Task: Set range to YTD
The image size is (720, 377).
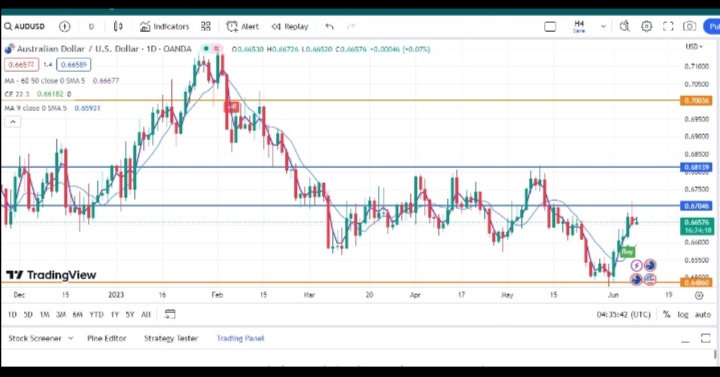Action: click(96, 315)
